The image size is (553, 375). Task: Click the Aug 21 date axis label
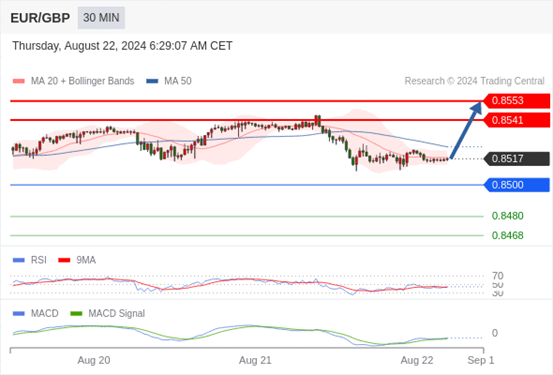click(255, 361)
